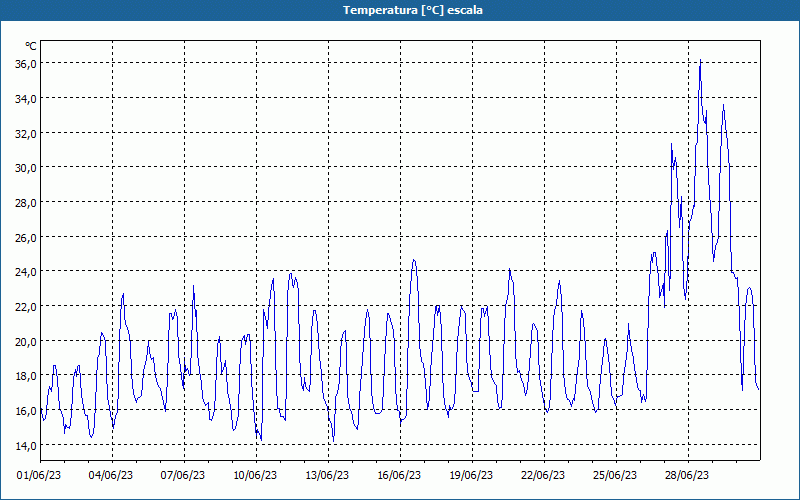The image size is (800, 500).
Task: Select the 25/06/23 date label
Action: coord(615,475)
